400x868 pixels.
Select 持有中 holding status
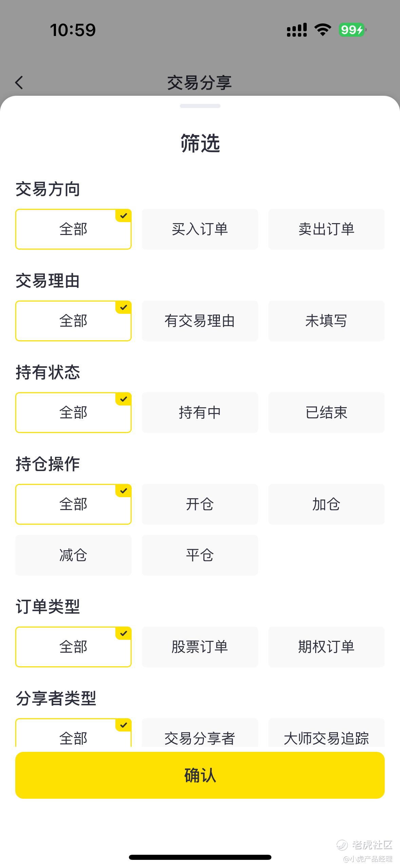[200, 413]
